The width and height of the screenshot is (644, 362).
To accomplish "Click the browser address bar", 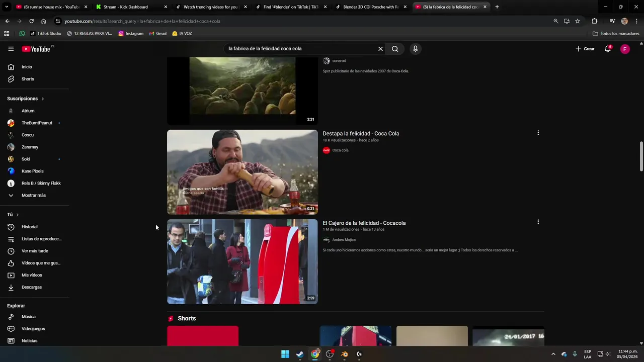I will coord(302,21).
